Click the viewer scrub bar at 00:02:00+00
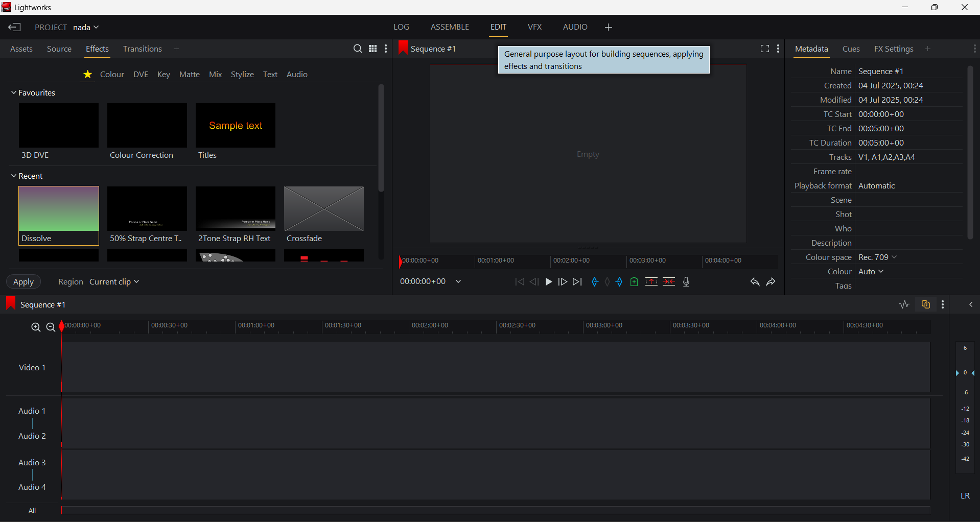The height and width of the screenshot is (522, 980). coord(572,262)
